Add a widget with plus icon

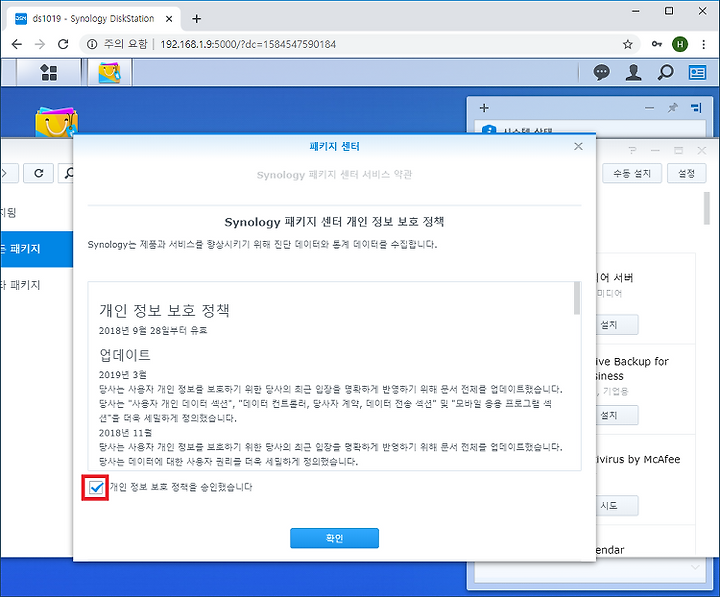[484, 108]
